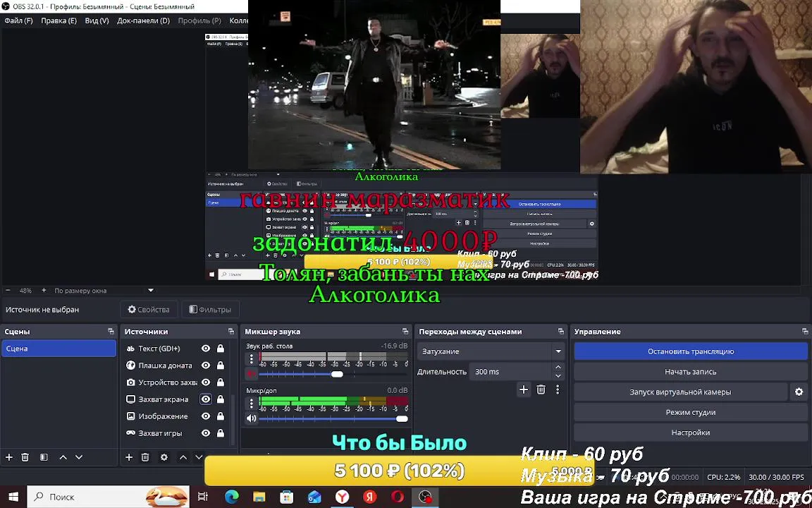Hide the Изображение source

pos(206,416)
